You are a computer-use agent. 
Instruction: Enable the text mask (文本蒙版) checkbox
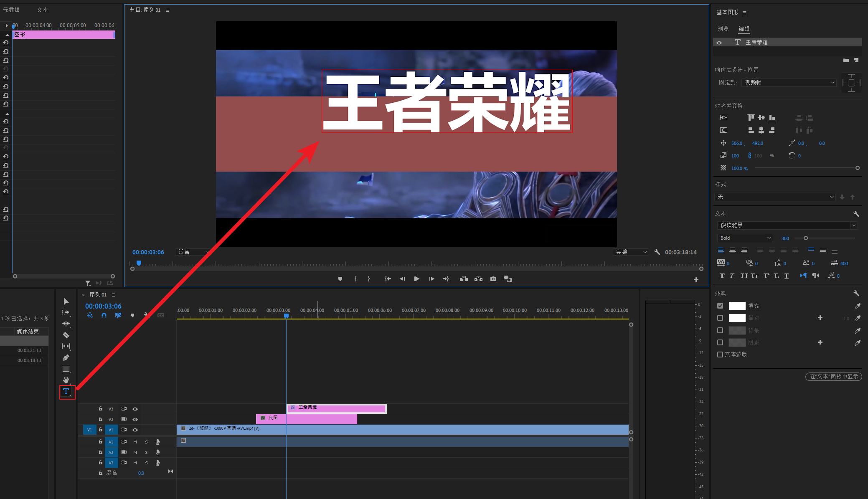tap(720, 355)
